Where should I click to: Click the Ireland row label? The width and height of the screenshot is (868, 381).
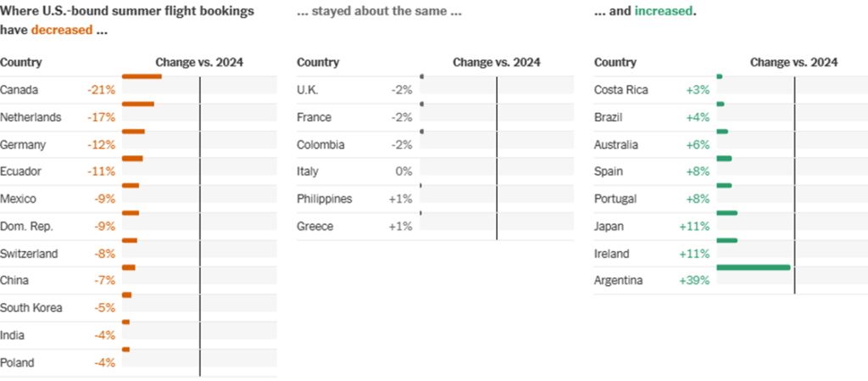point(612,254)
